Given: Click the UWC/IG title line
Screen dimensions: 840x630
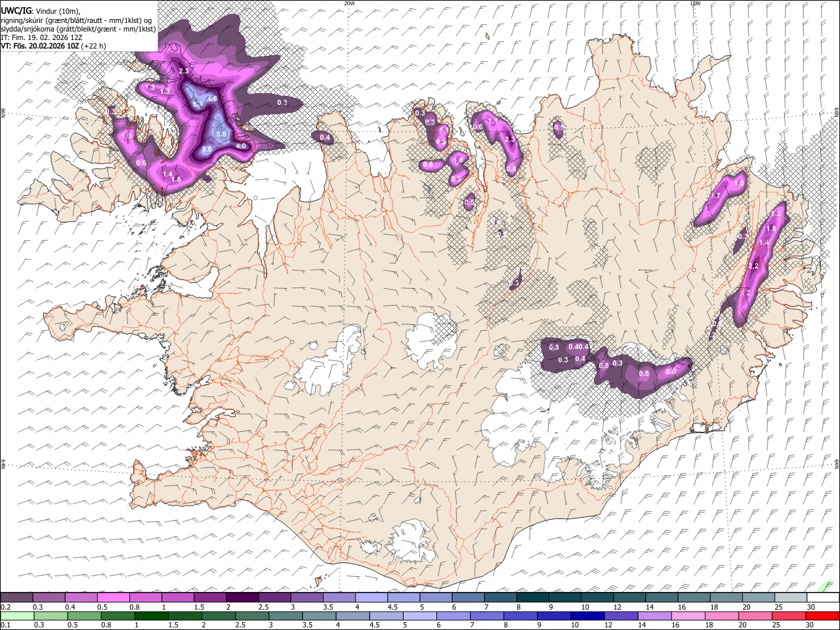Looking at the screenshot, I should [x=40, y=10].
